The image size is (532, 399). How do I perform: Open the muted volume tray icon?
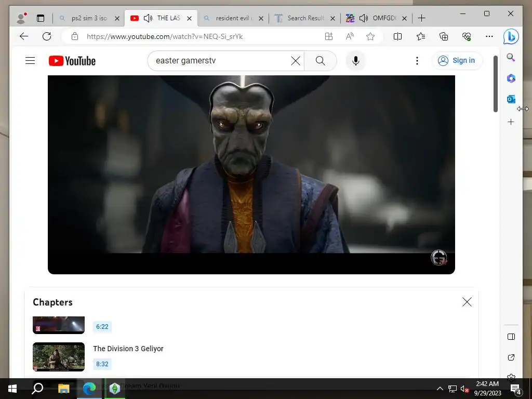464,389
